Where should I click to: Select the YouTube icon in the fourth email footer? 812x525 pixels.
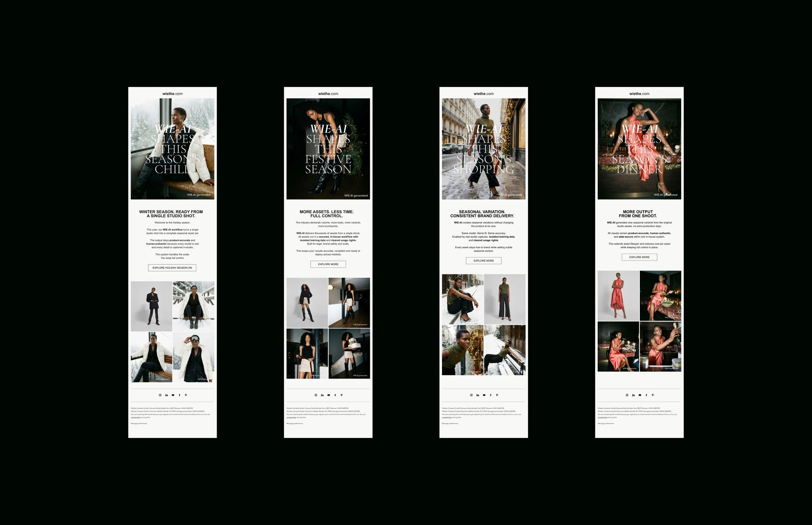640,395
